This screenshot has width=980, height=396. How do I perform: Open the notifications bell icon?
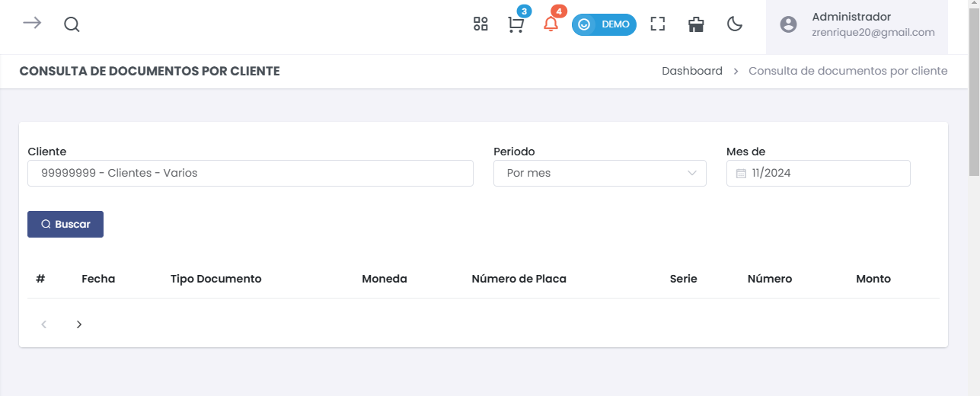pos(551,24)
